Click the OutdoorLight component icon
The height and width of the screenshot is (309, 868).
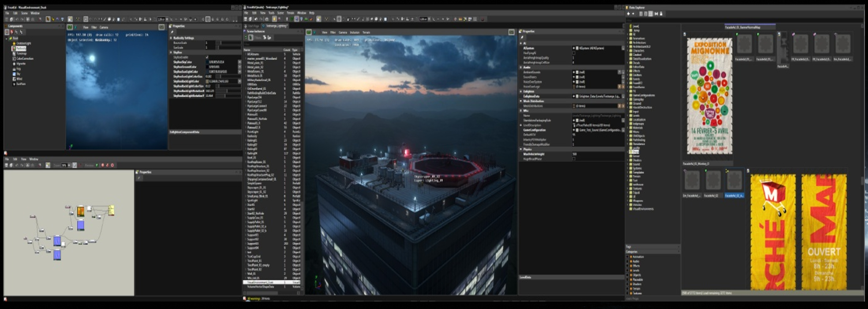point(14,43)
